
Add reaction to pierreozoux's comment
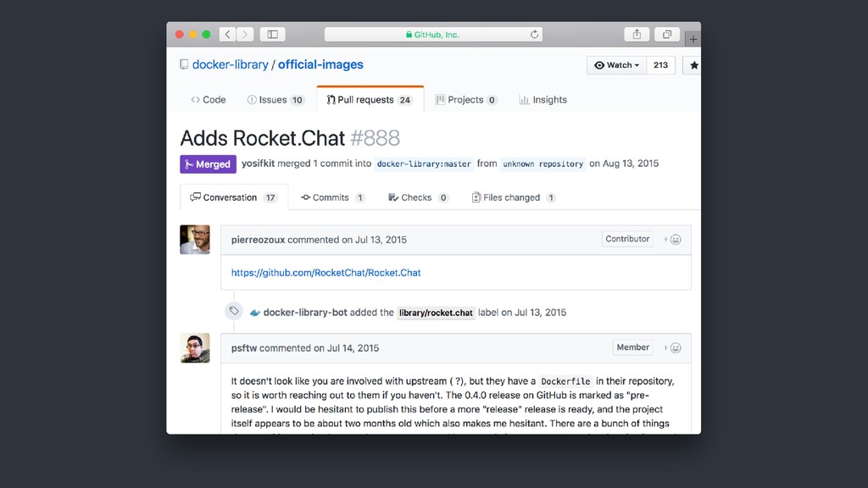pos(672,240)
